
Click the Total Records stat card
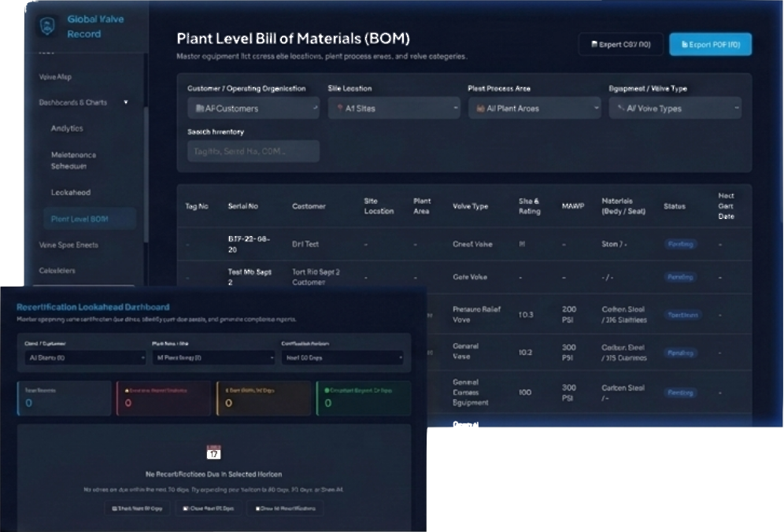(x=64, y=398)
